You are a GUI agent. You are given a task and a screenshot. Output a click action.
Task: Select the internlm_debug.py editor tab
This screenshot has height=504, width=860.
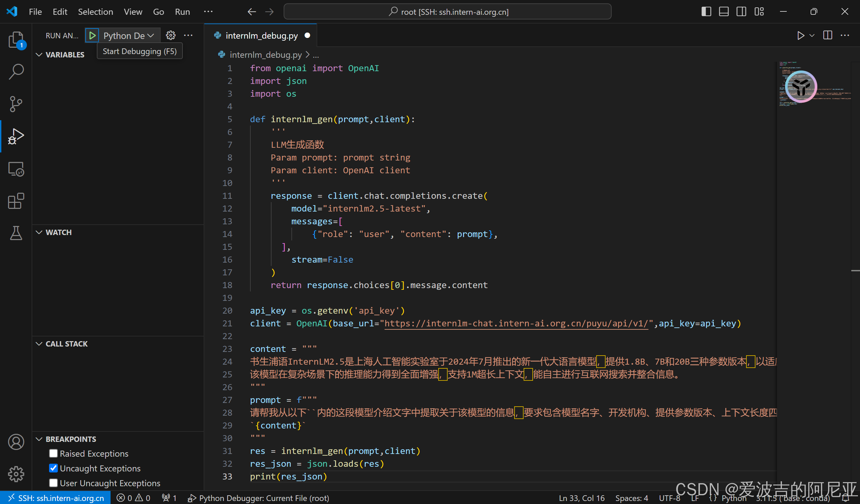(x=261, y=36)
